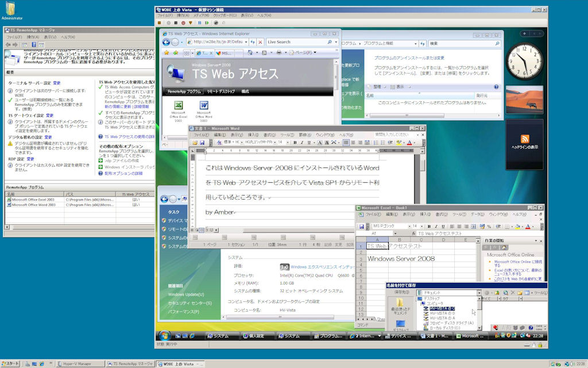588x368 pixels.
Task: Open Media menu in virtual machine window
Action: pyautogui.click(x=202, y=16)
